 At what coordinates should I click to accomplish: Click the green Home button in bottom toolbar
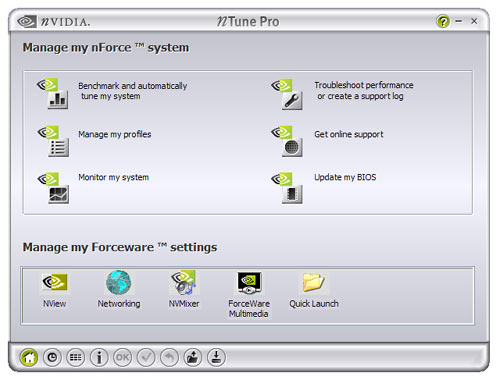point(29,358)
